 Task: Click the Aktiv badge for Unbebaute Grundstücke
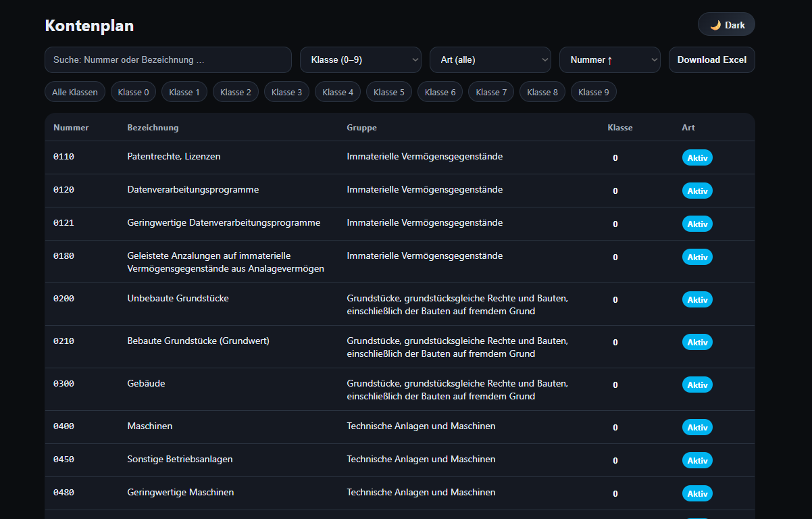(x=696, y=299)
